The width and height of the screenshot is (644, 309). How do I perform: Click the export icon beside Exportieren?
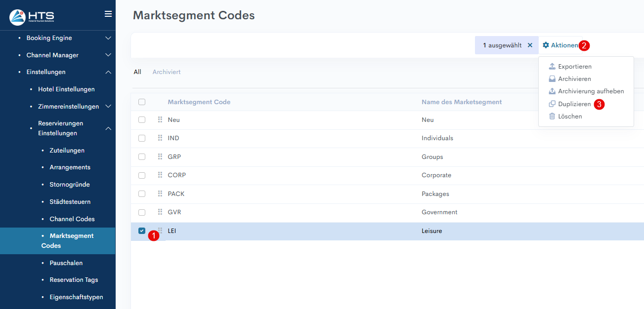coord(552,66)
